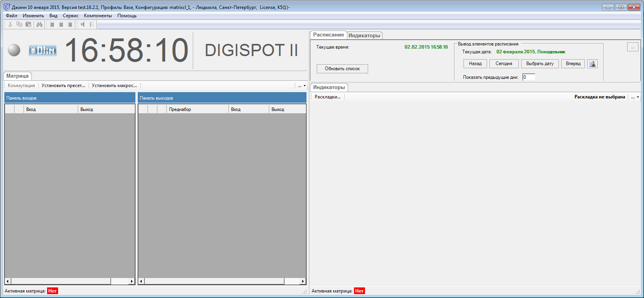The image size is (644, 298).
Task: Select the Индикаторы tab above Раскладки
Action: tap(329, 87)
